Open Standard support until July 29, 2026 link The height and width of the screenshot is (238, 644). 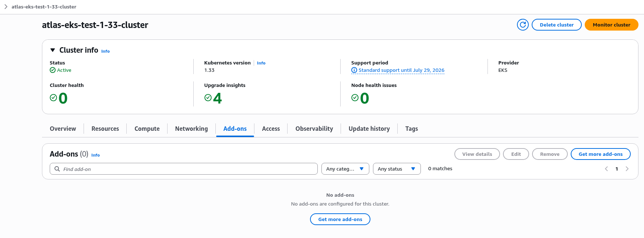pyautogui.click(x=401, y=70)
